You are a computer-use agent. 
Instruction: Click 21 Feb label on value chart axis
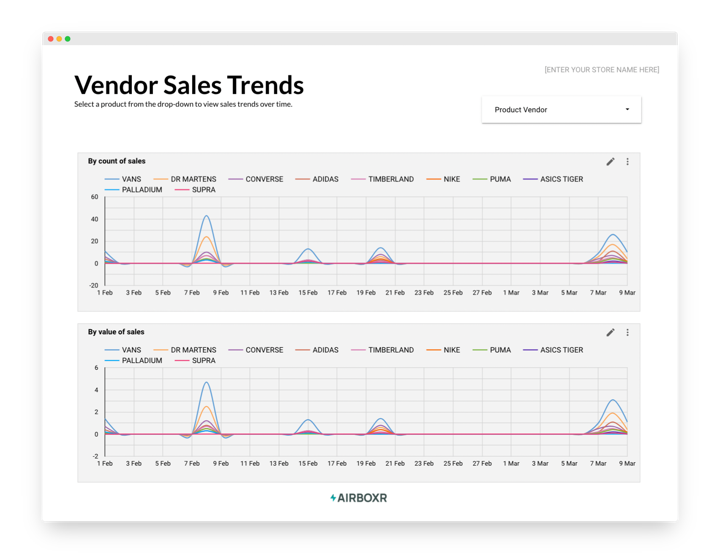395,463
